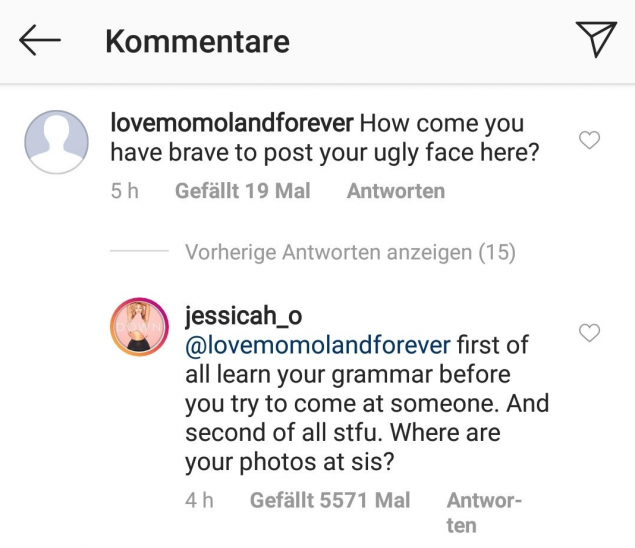Screen dimensions: 635x548
Task: Open the bold lovemomolandforever username
Action: point(230,126)
